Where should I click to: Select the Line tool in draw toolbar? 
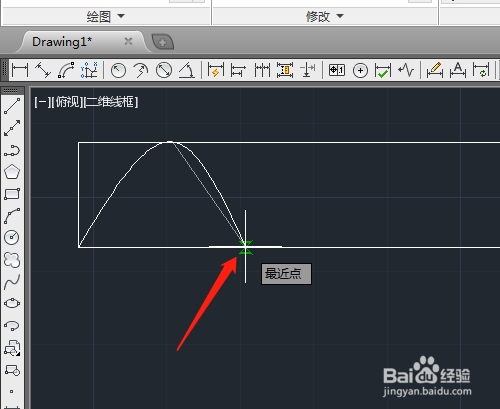[x=12, y=106]
